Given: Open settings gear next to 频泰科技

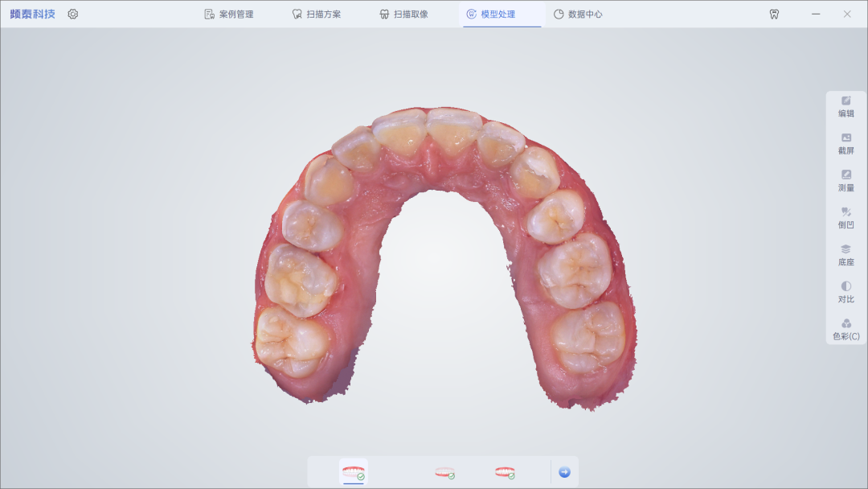Looking at the screenshot, I should coord(73,14).
